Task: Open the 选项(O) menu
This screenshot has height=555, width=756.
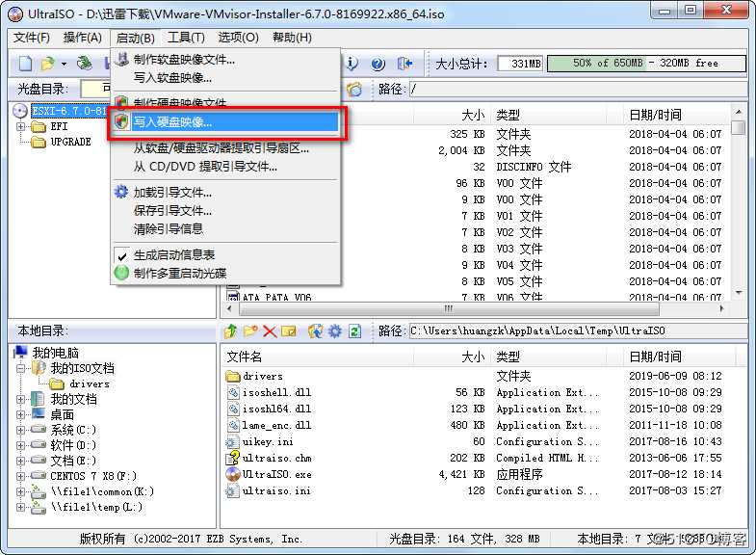Action: point(238,38)
